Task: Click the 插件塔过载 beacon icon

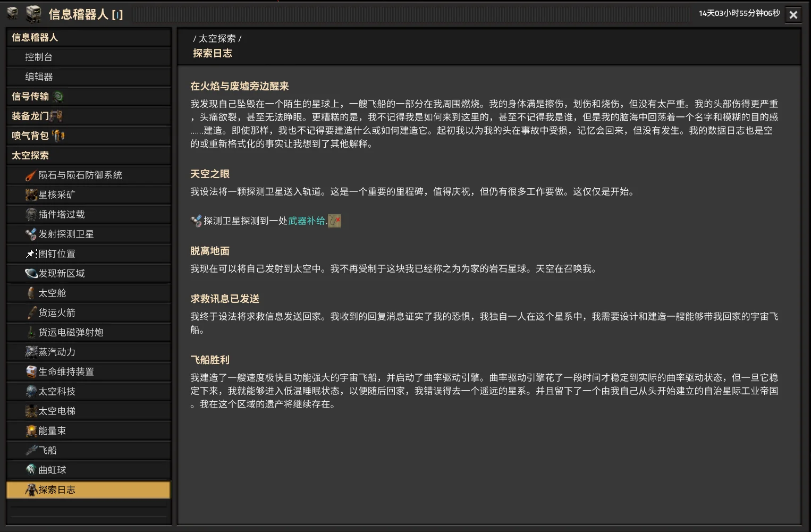Action: click(31, 215)
